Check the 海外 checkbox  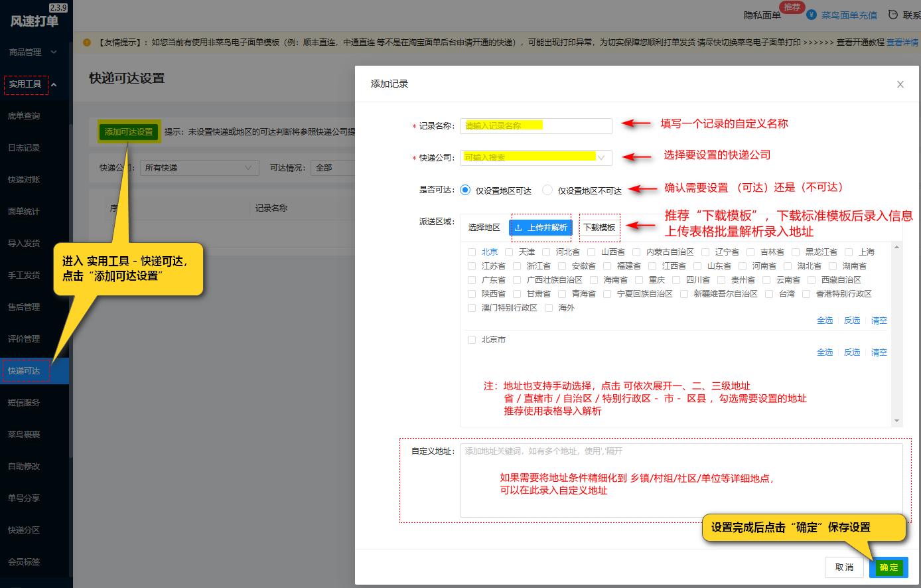[550, 308]
